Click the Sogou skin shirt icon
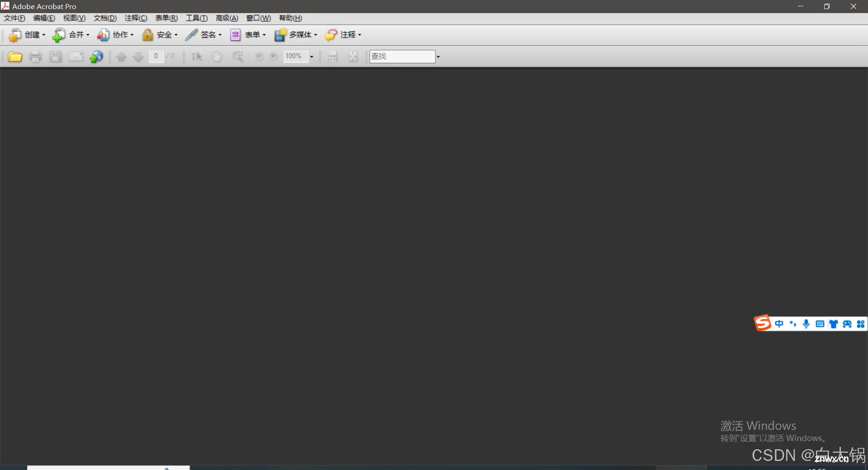This screenshot has width=868, height=470. pos(833,324)
